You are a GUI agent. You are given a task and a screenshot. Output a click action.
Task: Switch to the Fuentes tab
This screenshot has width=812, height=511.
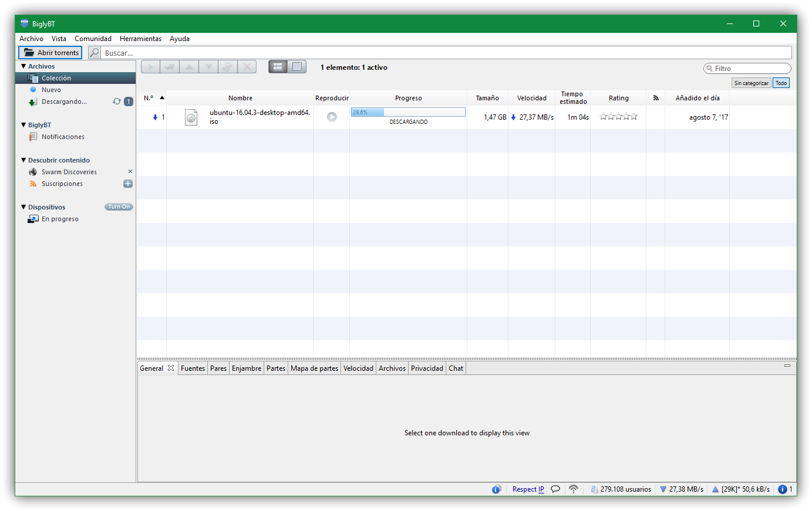[x=193, y=368]
